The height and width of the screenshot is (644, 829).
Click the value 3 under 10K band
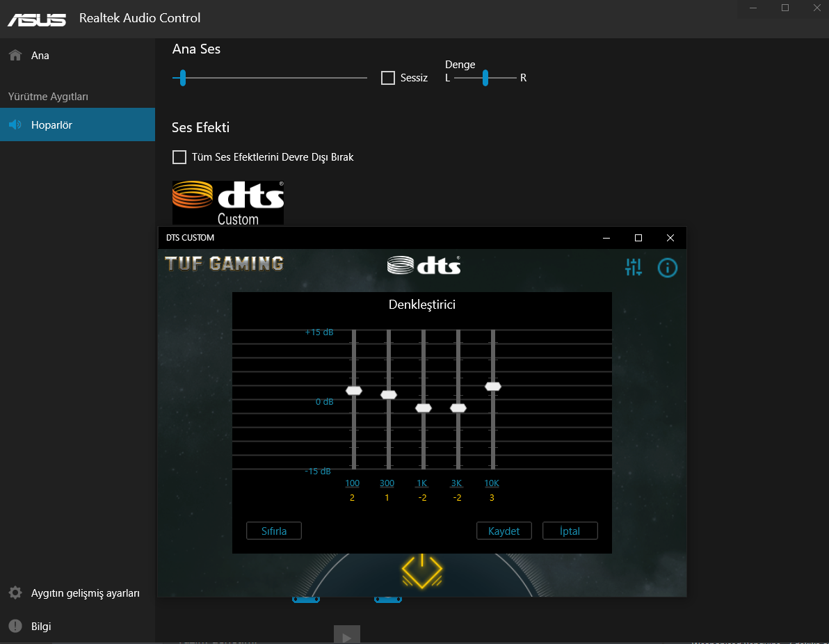click(492, 498)
